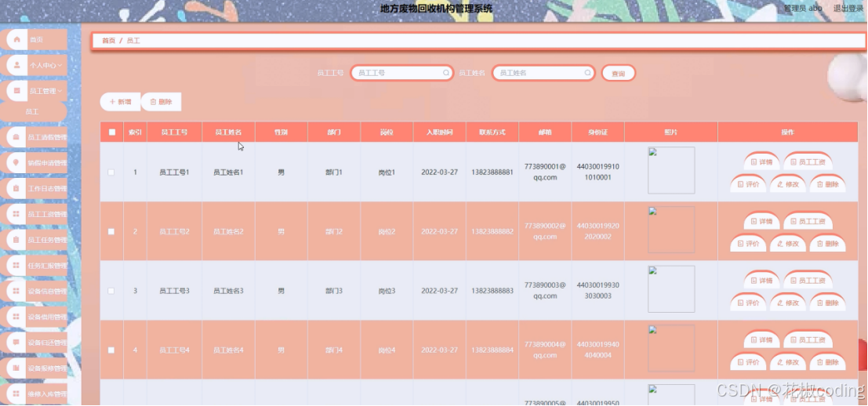The width and height of the screenshot is (868, 406).
Task: Click the grid icon for 员工工资管理
Action: point(16,214)
